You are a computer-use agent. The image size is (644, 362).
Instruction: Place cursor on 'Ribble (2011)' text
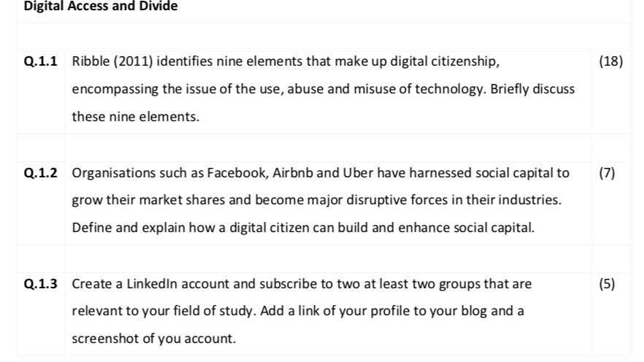(x=112, y=61)
